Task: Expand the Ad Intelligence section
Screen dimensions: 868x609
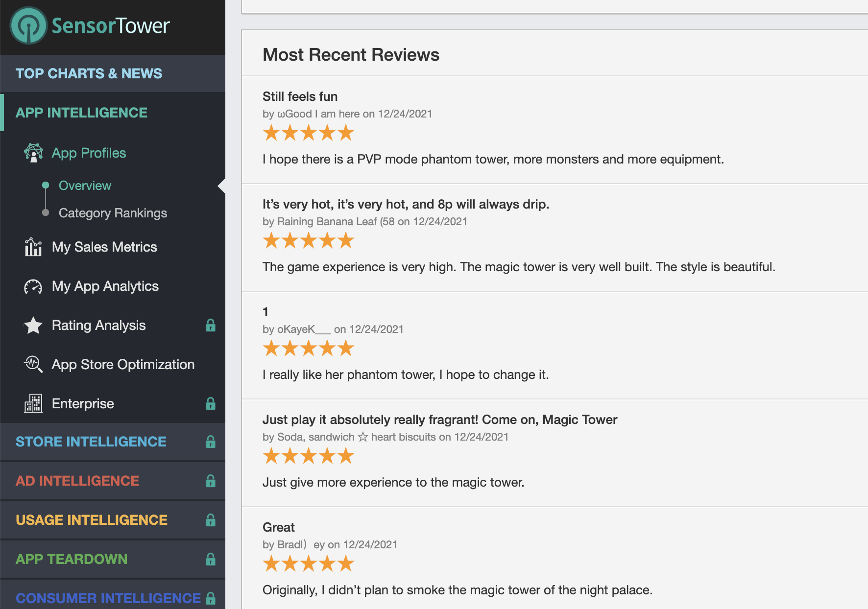Action: (x=77, y=481)
